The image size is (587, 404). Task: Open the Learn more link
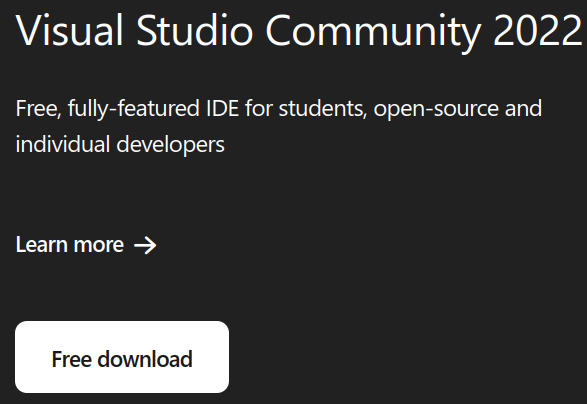[86, 245]
